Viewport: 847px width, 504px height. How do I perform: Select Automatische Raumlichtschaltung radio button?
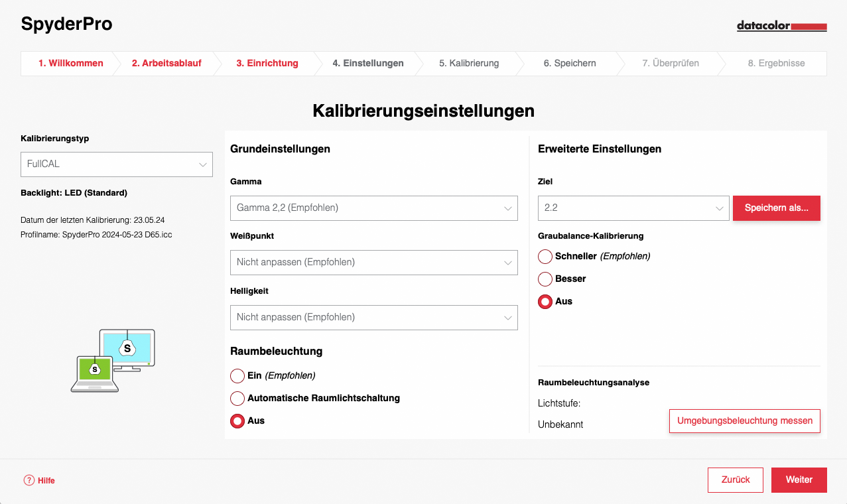(237, 399)
